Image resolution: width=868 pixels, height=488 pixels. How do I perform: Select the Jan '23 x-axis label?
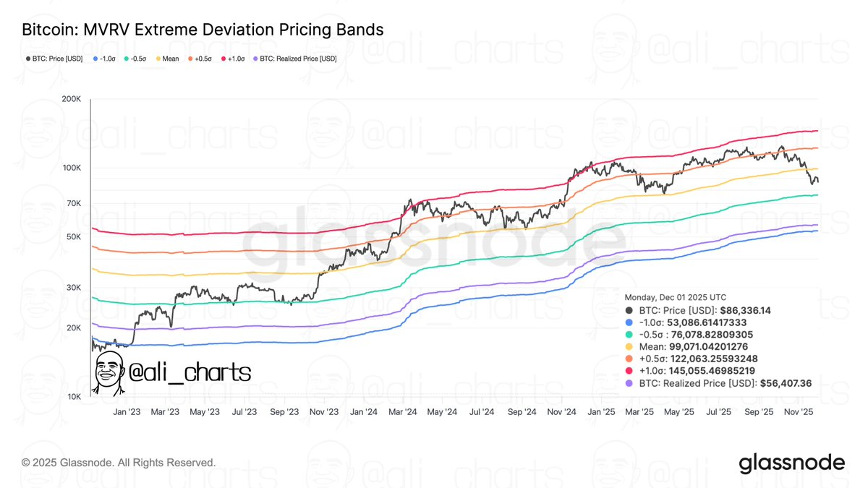coord(128,411)
